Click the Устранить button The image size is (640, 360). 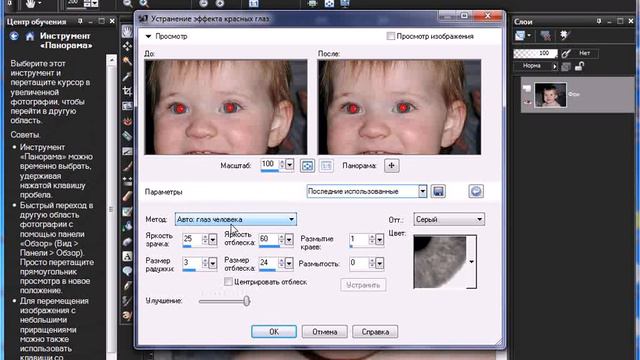point(363,285)
